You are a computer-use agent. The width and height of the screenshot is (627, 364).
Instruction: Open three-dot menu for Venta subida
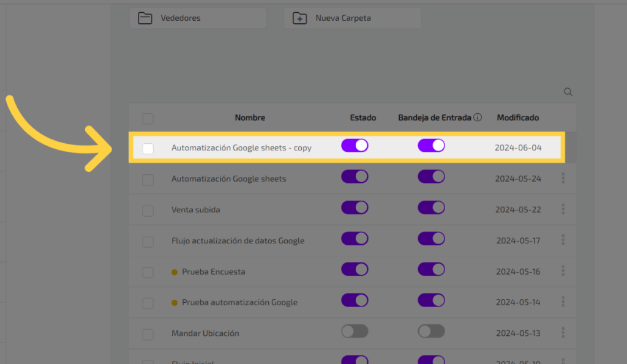pos(563,209)
